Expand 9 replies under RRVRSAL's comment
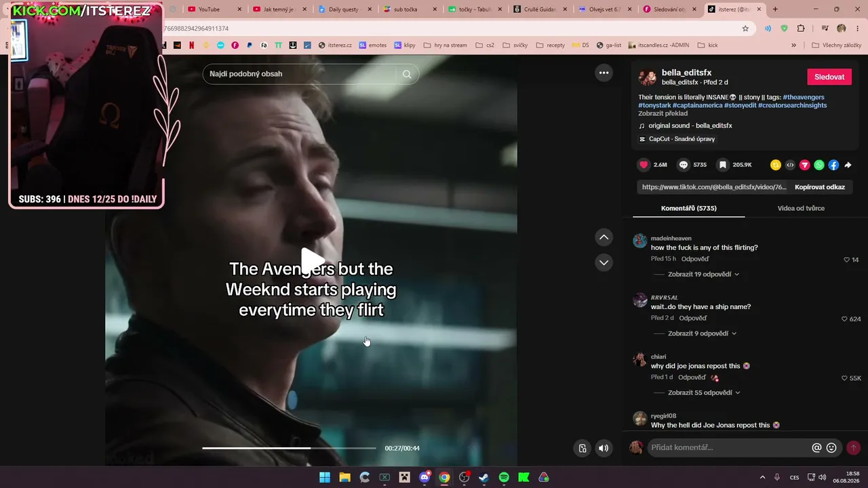 pyautogui.click(x=702, y=333)
